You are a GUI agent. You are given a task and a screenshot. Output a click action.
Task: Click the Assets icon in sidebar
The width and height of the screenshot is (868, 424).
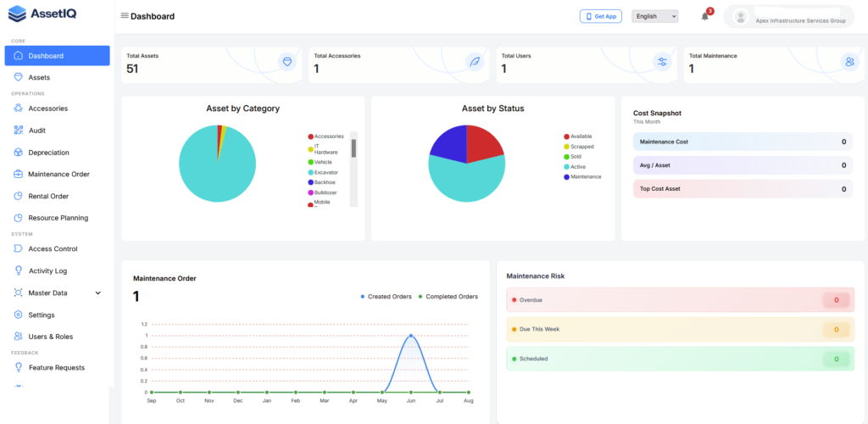click(x=19, y=77)
